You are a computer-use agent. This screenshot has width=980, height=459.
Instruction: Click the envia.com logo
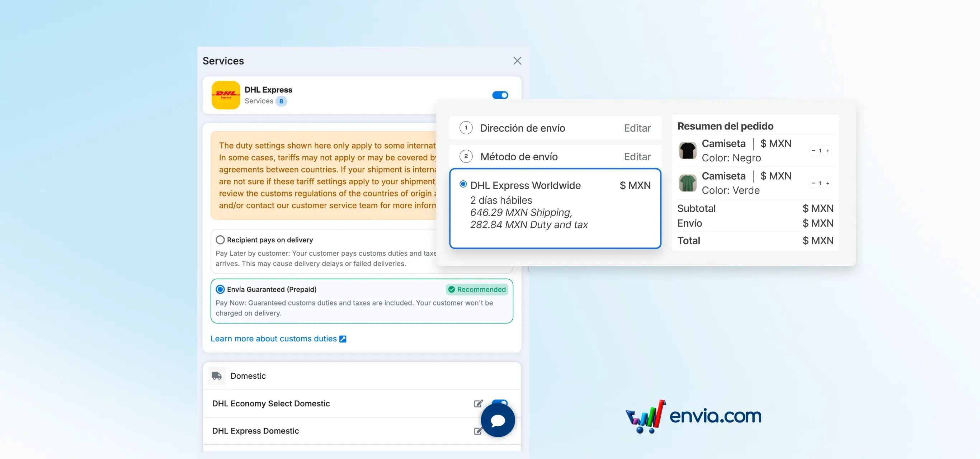coord(693,416)
